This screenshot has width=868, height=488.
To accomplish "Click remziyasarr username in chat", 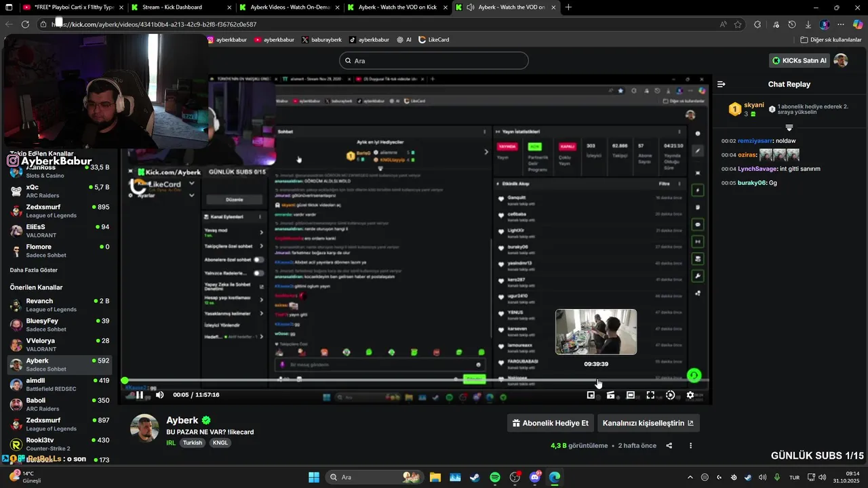I will (756, 141).
